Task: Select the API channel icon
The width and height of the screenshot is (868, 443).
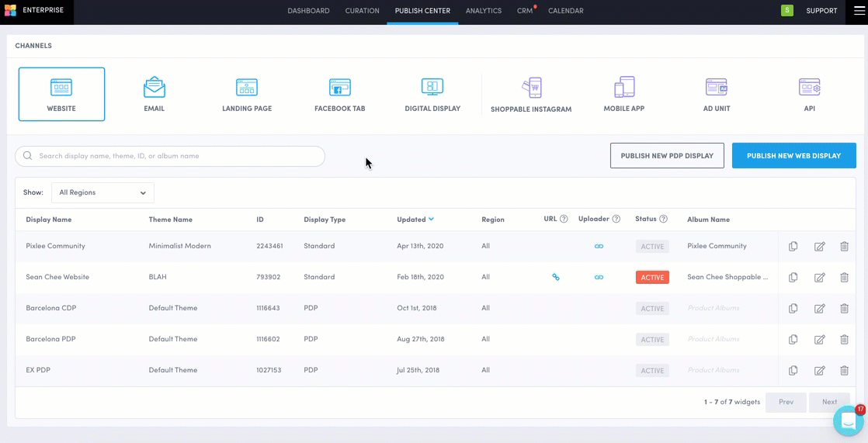Action: pyautogui.click(x=809, y=94)
